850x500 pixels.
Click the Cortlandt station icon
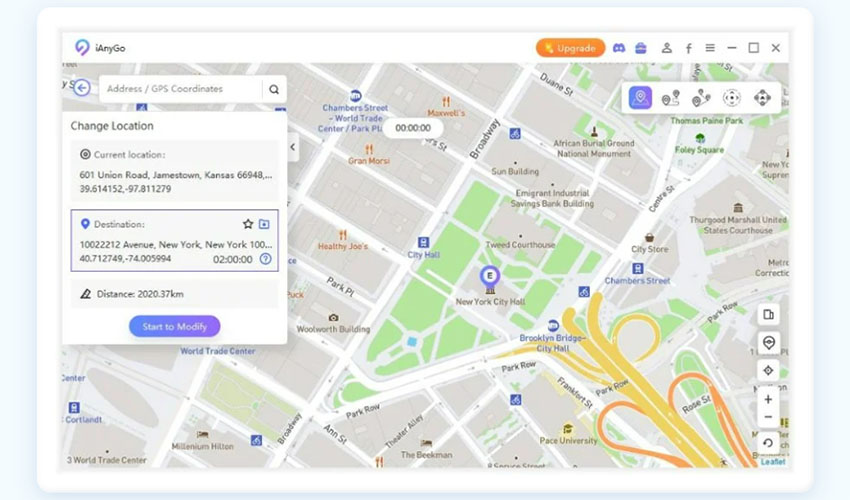[x=74, y=407]
